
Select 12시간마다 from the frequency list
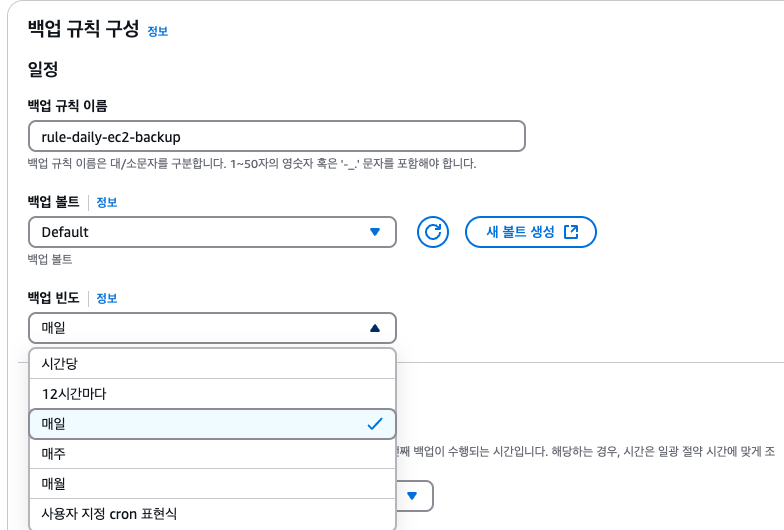pyautogui.click(x=212, y=394)
